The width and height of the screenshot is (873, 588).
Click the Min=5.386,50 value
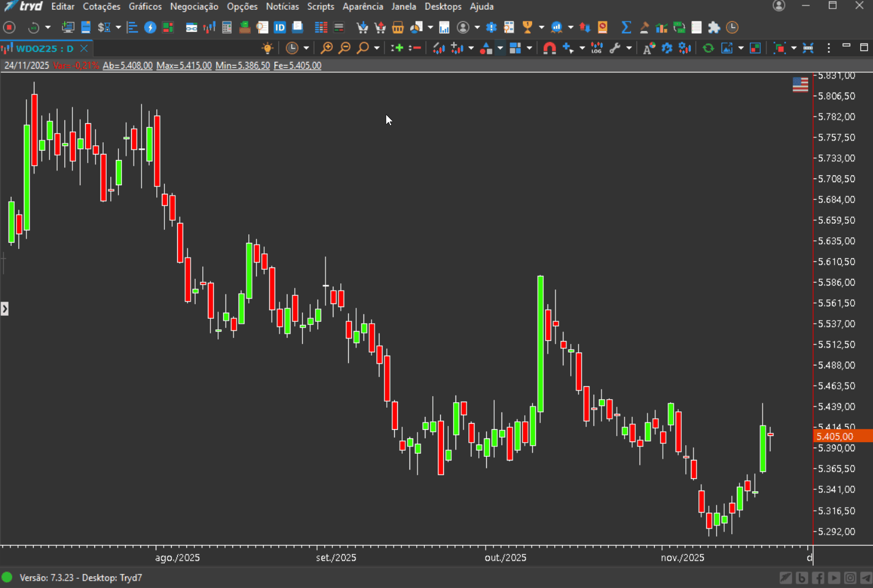pyautogui.click(x=243, y=66)
